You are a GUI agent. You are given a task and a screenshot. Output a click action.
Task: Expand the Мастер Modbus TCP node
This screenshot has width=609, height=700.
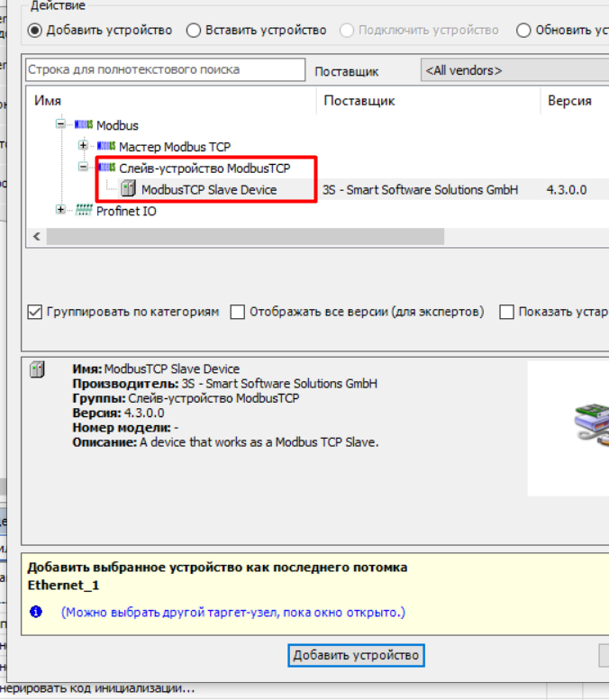coord(83,147)
